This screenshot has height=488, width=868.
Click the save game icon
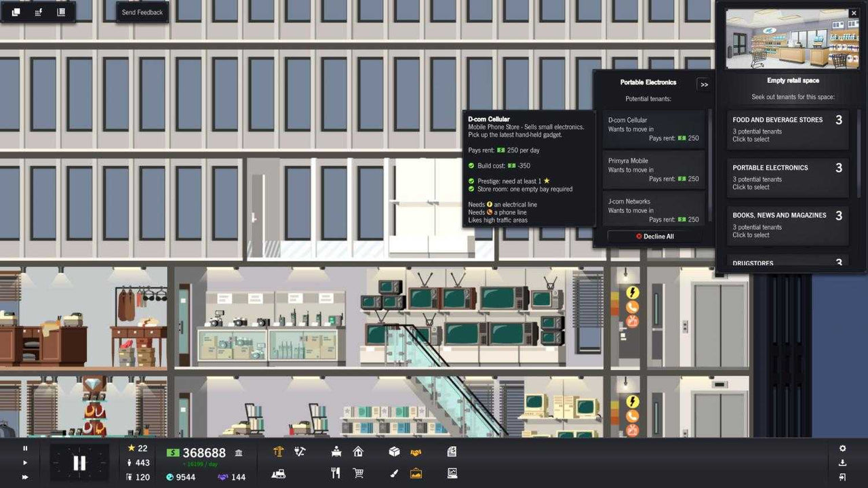843,462
